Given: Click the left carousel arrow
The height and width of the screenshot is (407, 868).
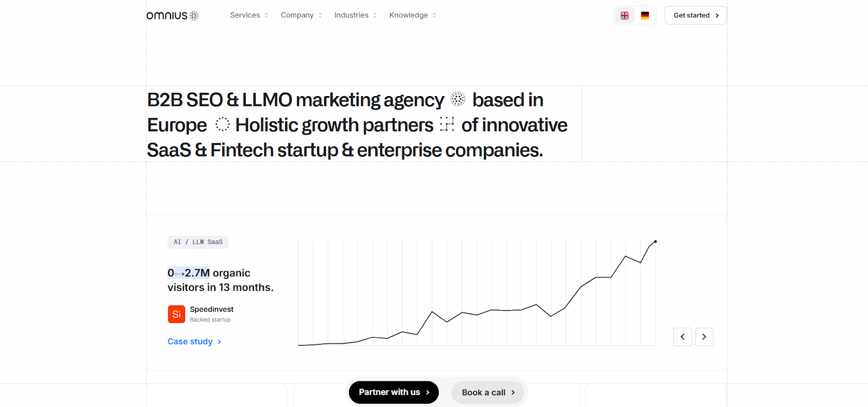Looking at the screenshot, I should (x=682, y=336).
